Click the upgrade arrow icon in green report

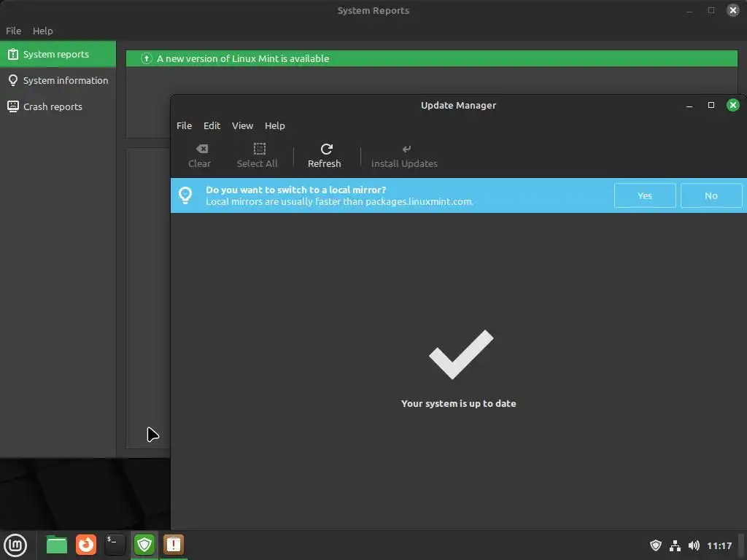[x=146, y=58]
